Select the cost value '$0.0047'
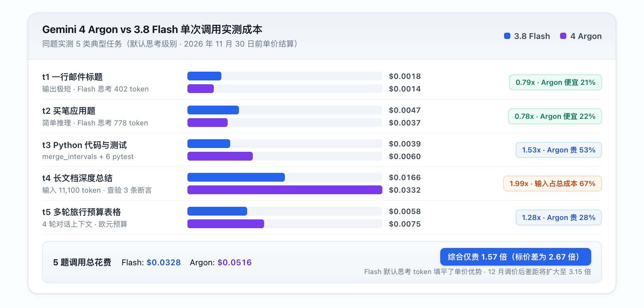 pyautogui.click(x=405, y=110)
